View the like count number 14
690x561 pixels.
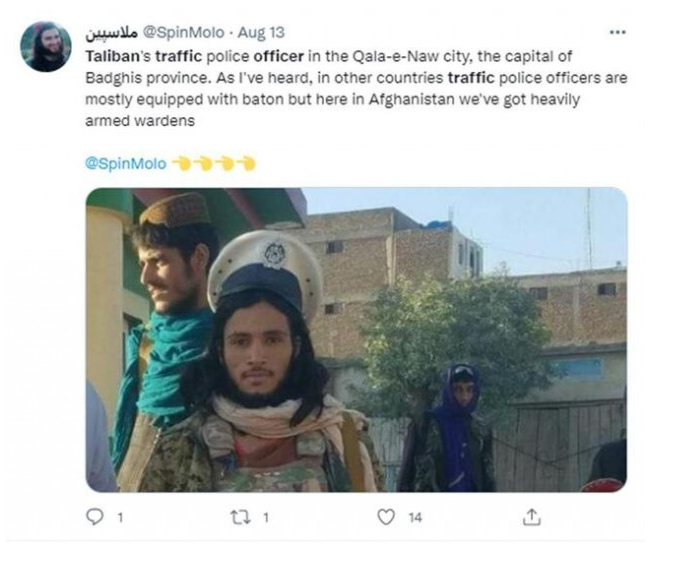pyautogui.click(x=415, y=517)
